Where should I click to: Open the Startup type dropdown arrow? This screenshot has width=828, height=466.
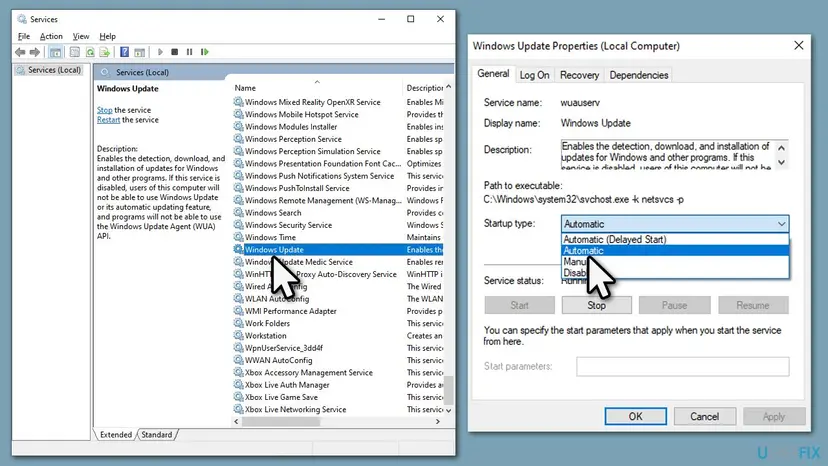(781, 224)
